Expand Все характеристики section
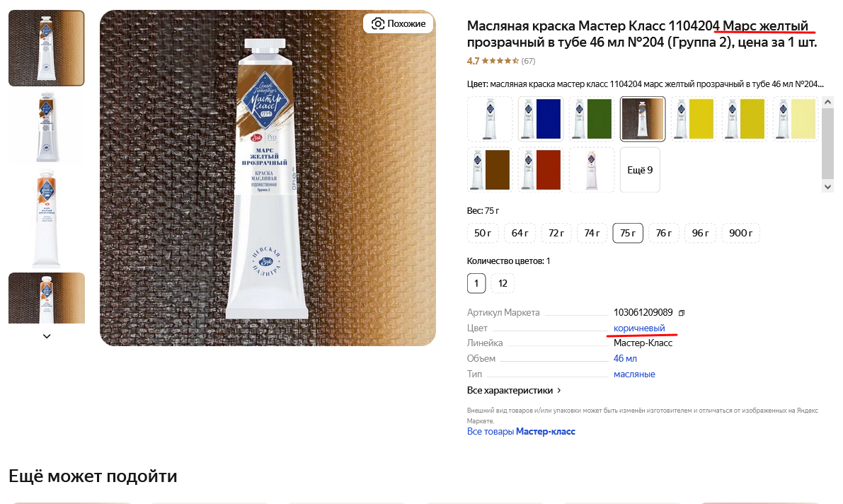 [515, 390]
